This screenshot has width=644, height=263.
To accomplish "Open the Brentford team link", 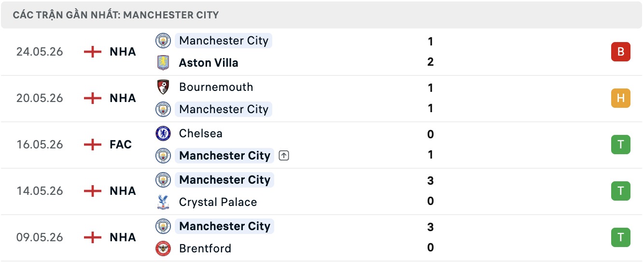I will pos(205,248).
